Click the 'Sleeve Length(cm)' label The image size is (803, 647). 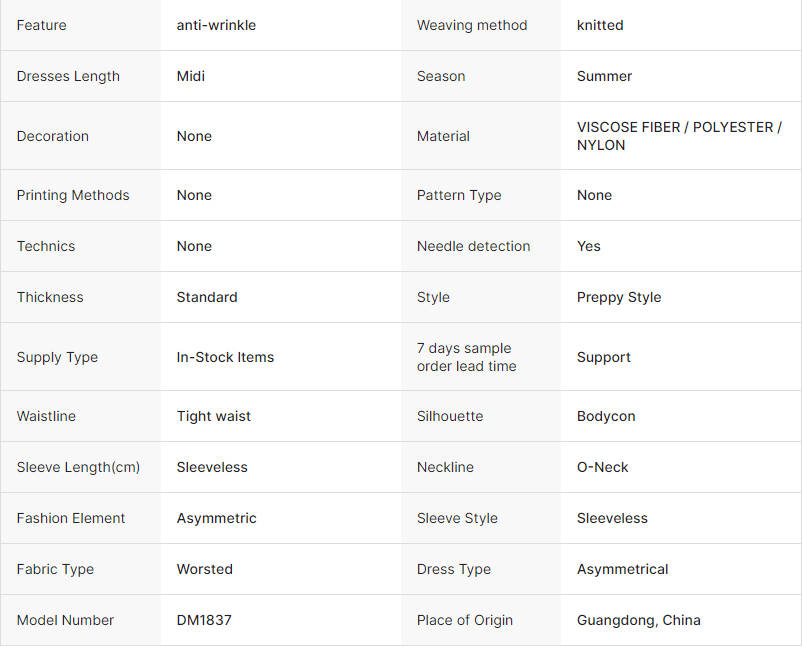tap(78, 467)
